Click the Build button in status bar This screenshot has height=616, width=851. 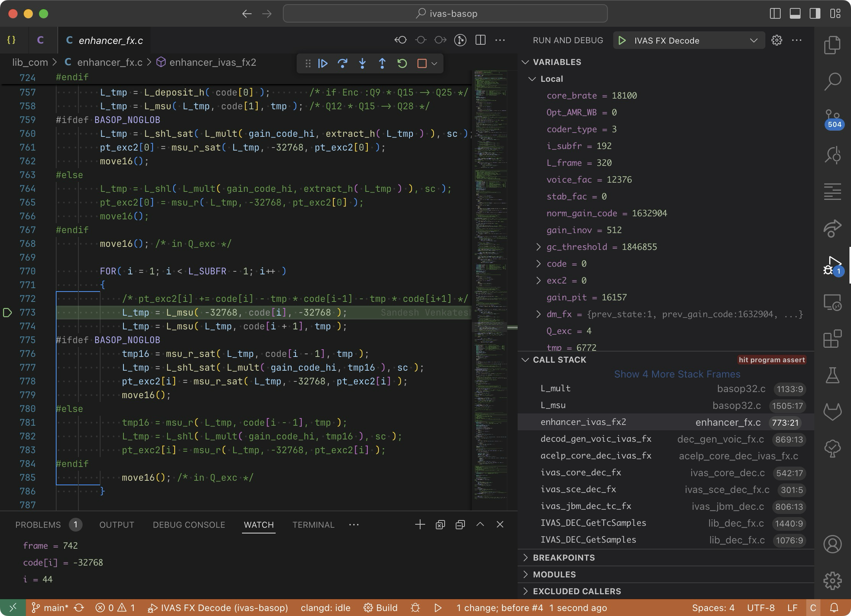[x=381, y=608]
